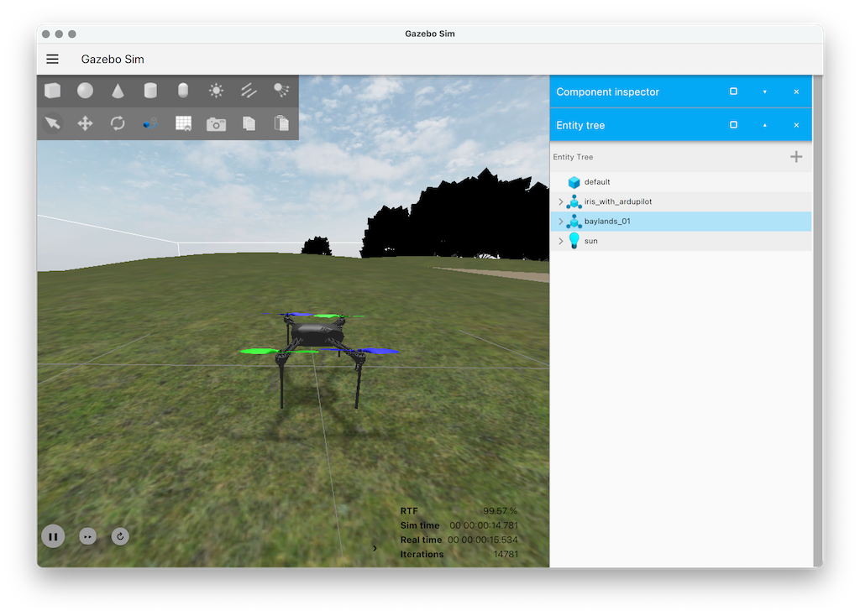
Task: Select the translate mode tool
Action: tap(85, 123)
